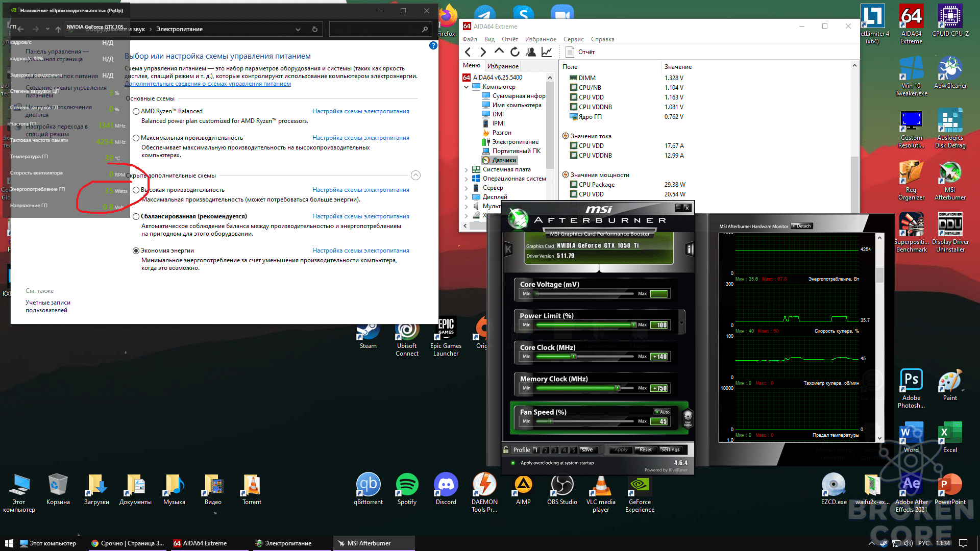The image size is (980, 551).
Task: Click the AIDA64 up-level arrow icon
Action: click(x=499, y=52)
